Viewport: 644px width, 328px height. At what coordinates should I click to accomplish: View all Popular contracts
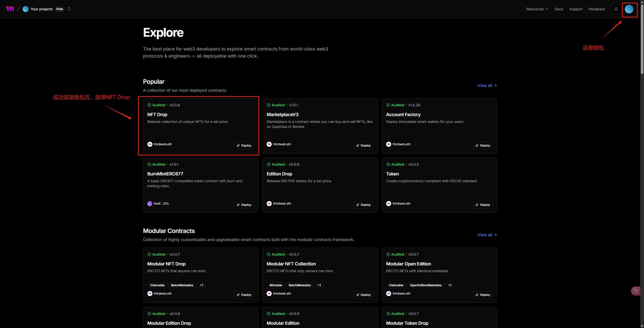487,85
